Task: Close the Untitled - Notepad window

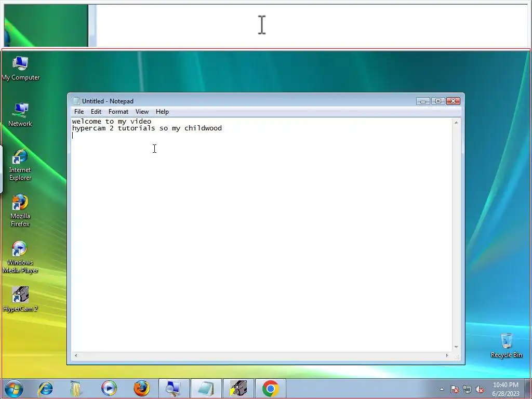Action: [453, 101]
